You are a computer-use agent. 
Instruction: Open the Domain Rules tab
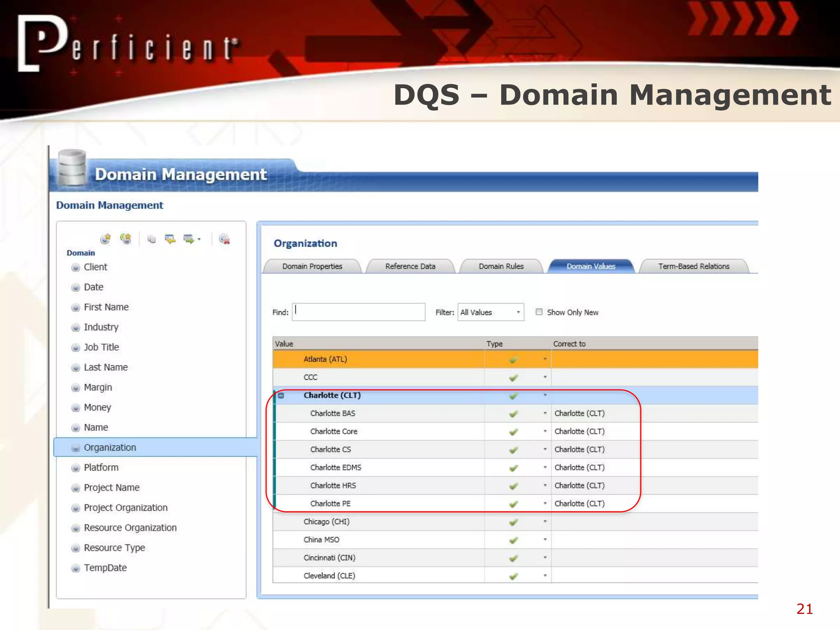pyautogui.click(x=501, y=266)
